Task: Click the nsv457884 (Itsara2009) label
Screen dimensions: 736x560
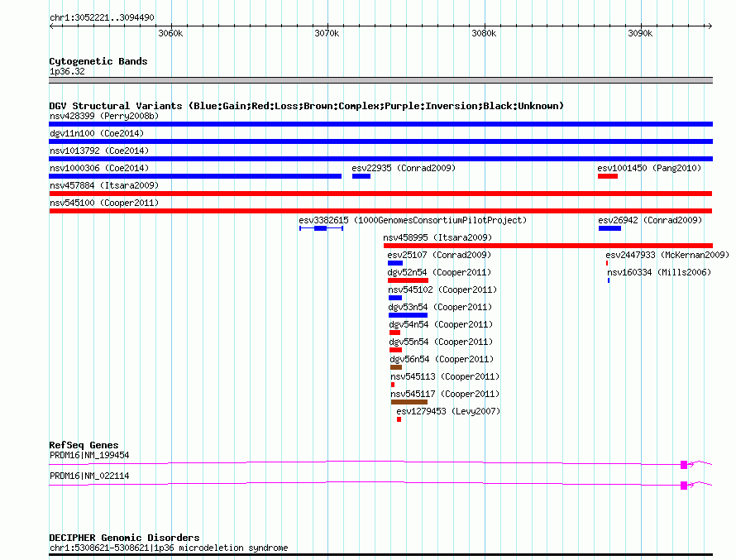Action: point(104,185)
